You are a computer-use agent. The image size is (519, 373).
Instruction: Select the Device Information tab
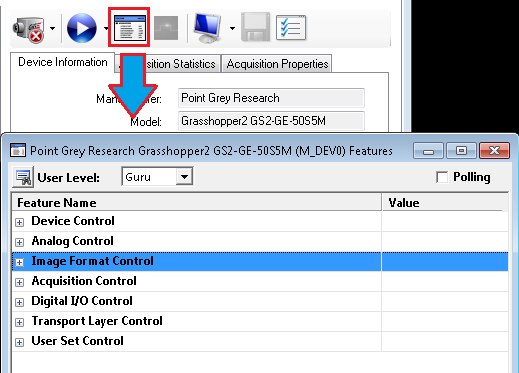[63, 62]
